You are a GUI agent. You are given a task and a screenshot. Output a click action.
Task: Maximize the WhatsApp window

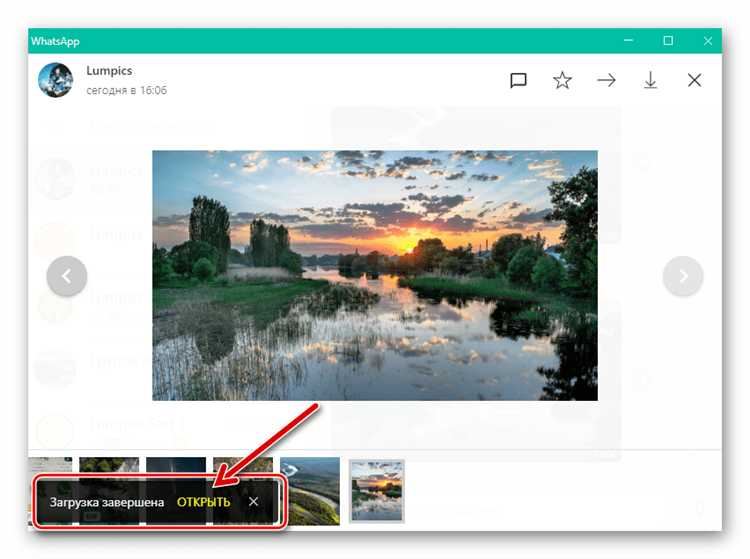[x=668, y=41]
